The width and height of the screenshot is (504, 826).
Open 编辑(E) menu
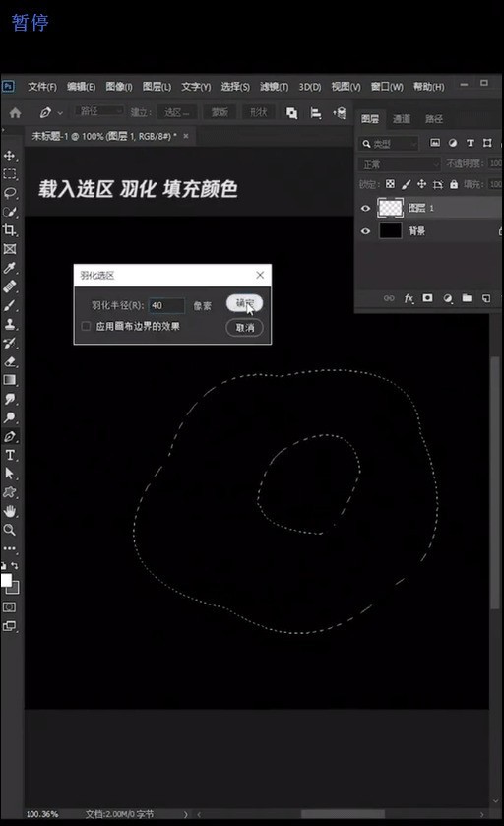pos(81,87)
